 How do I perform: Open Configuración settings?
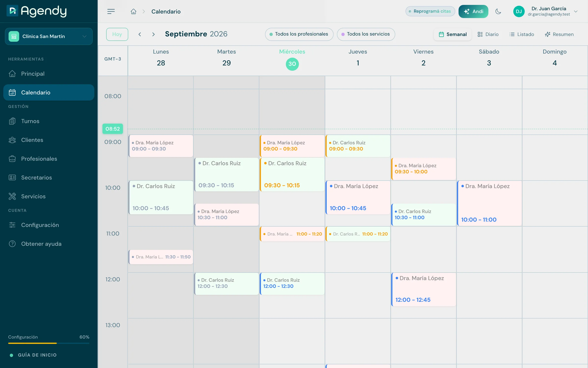pos(49,225)
